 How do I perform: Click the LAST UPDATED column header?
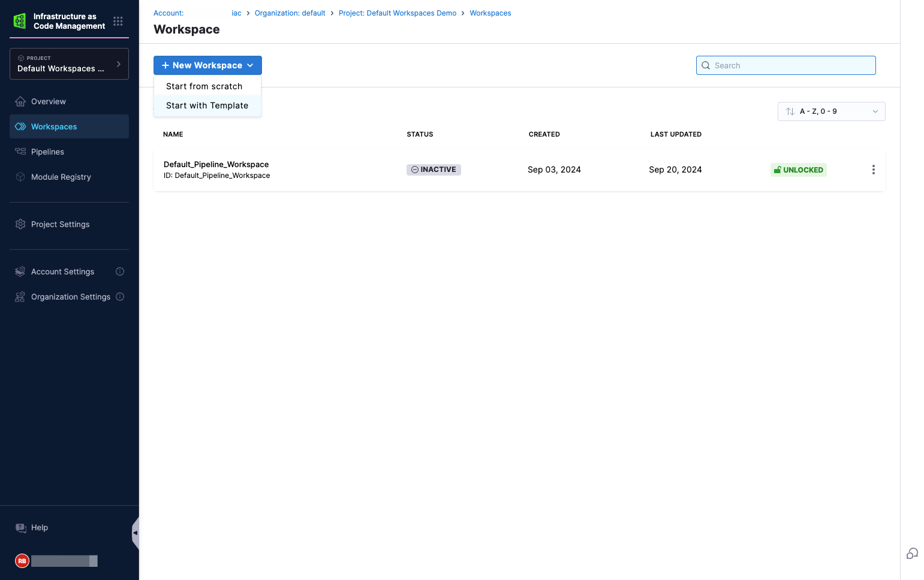(x=676, y=134)
